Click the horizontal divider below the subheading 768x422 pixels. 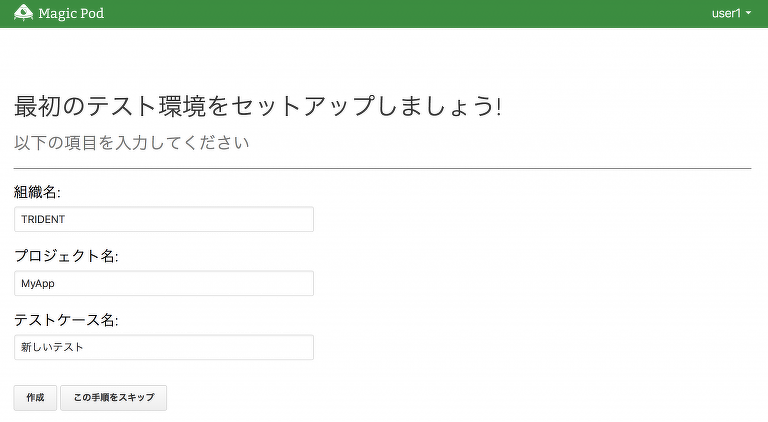pos(382,169)
